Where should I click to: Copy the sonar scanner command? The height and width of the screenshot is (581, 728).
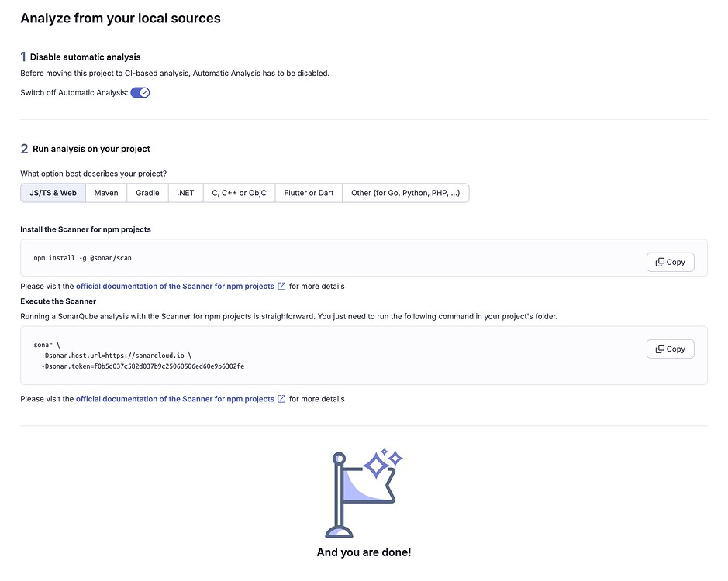(x=670, y=349)
